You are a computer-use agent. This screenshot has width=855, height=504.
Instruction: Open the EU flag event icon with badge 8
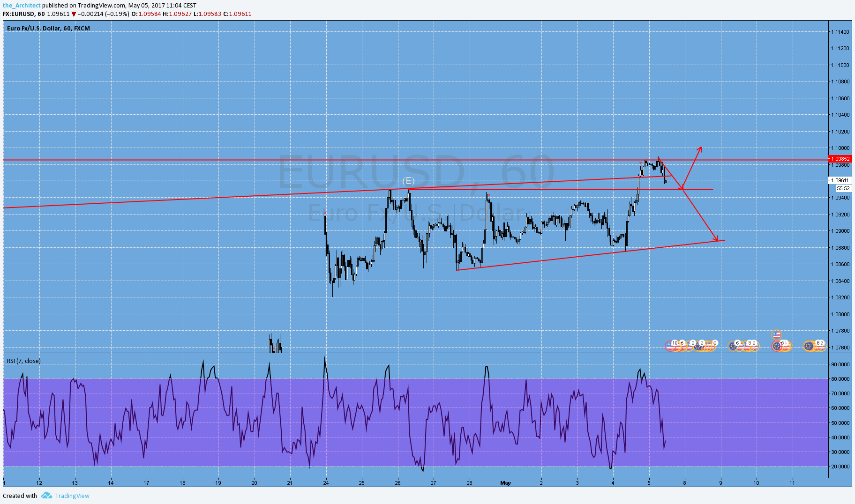pos(808,346)
